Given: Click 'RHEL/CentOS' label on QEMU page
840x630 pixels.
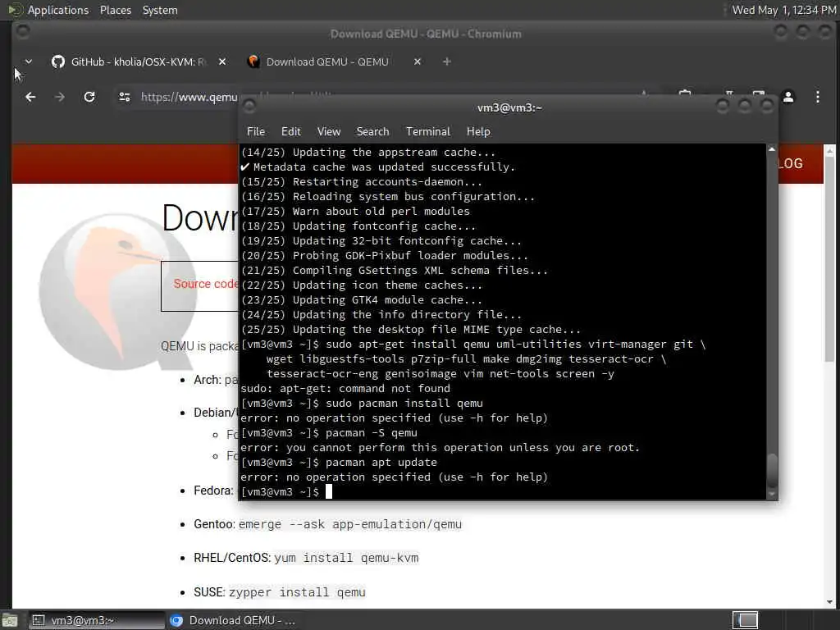Looking at the screenshot, I should (x=232, y=558).
